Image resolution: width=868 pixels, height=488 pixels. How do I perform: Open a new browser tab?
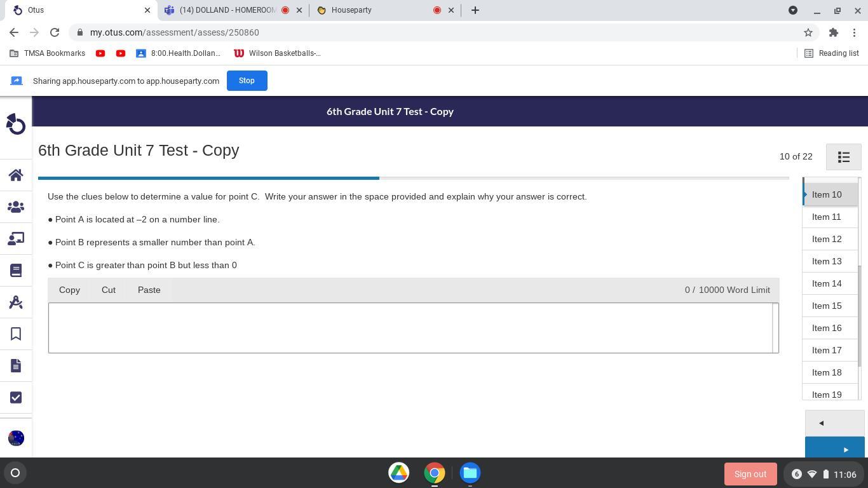pyautogui.click(x=475, y=10)
